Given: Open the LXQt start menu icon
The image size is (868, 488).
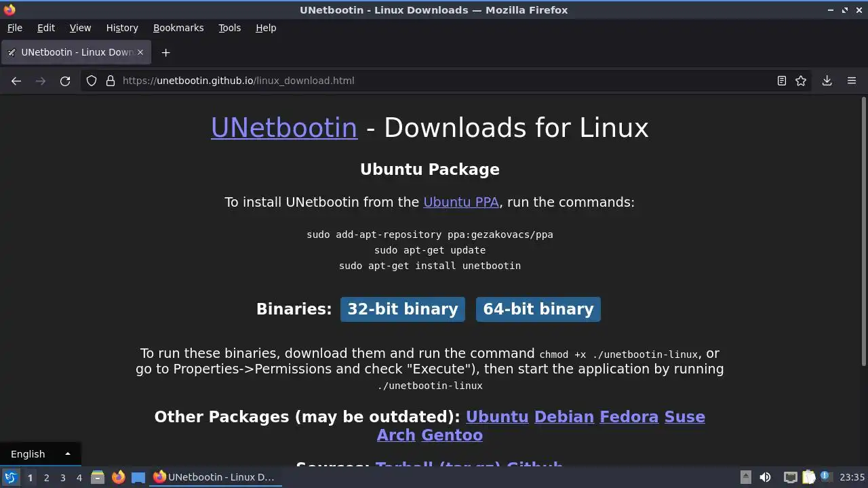Looking at the screenshot, I should [10, 477].
